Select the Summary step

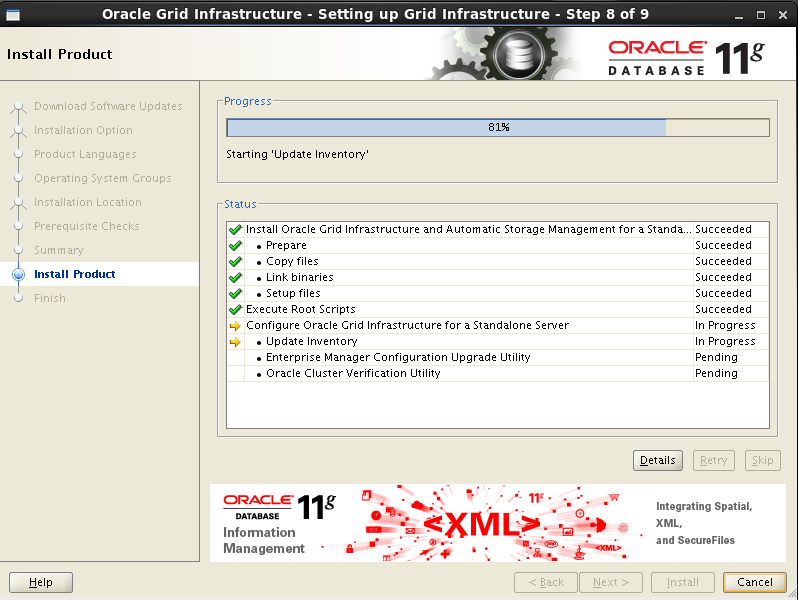[59, 250]
